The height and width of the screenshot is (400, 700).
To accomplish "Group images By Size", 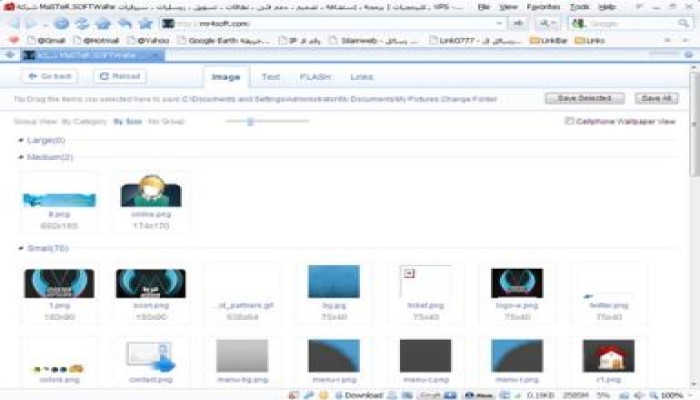I will [128, 121].
